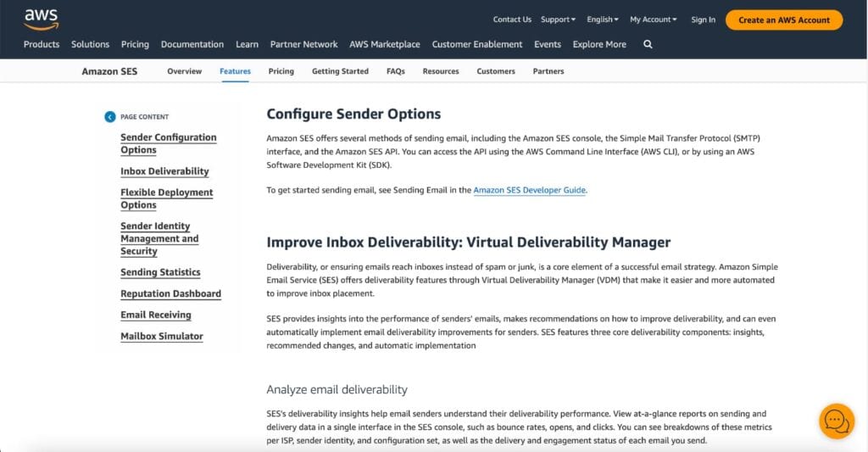Open the FAQs tab
The image size is (868, 452).
[396, 71]
